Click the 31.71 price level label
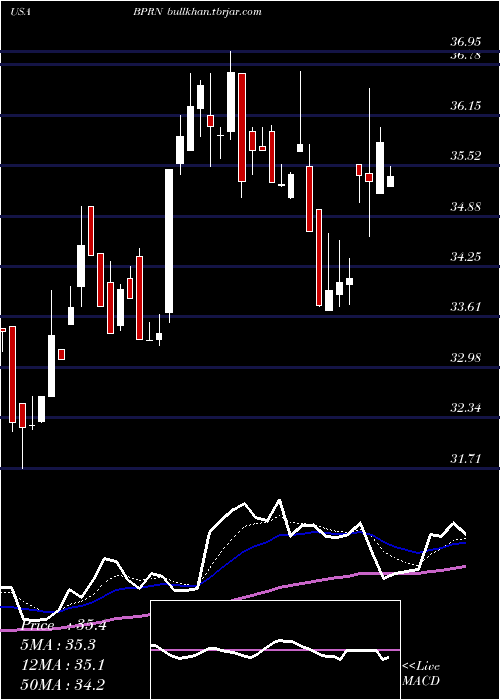 [x=466, y=458]
